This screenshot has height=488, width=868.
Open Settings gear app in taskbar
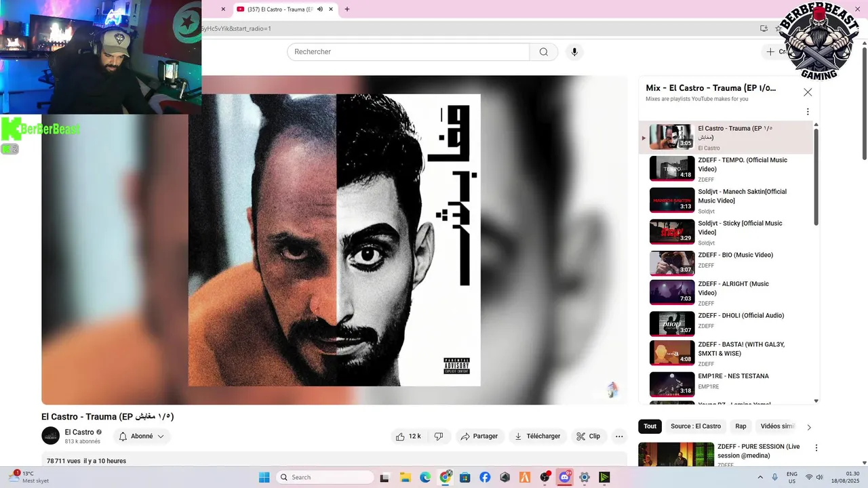coord(585,477)
